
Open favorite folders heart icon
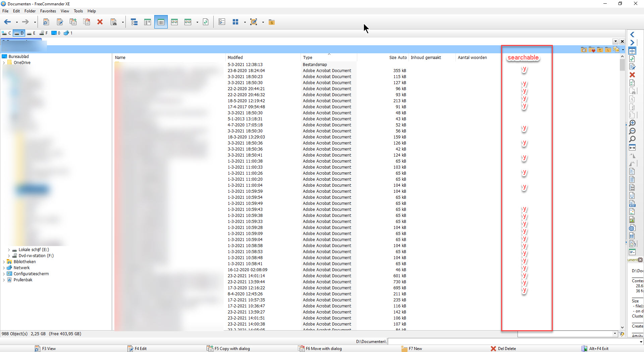pyautogui.click(x=592, y=50)
